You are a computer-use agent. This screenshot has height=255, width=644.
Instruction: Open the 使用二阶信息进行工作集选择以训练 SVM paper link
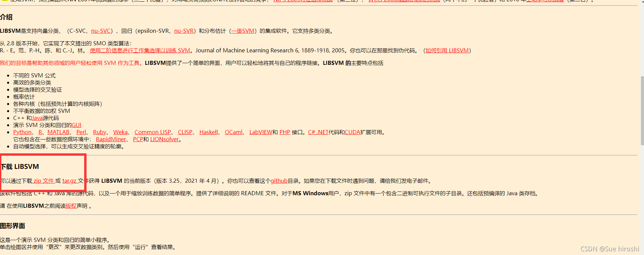click(x=140, y=51)
